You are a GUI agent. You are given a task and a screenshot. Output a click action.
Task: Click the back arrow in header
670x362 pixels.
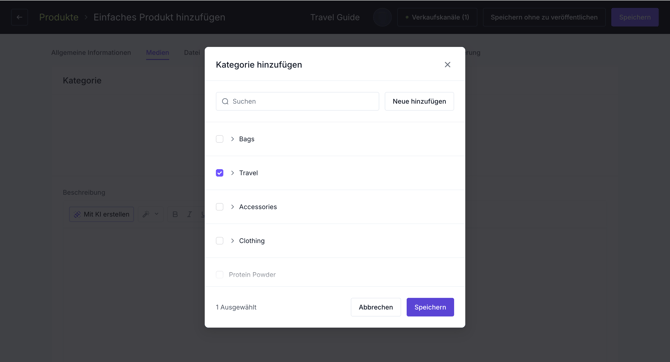[19, 17]
